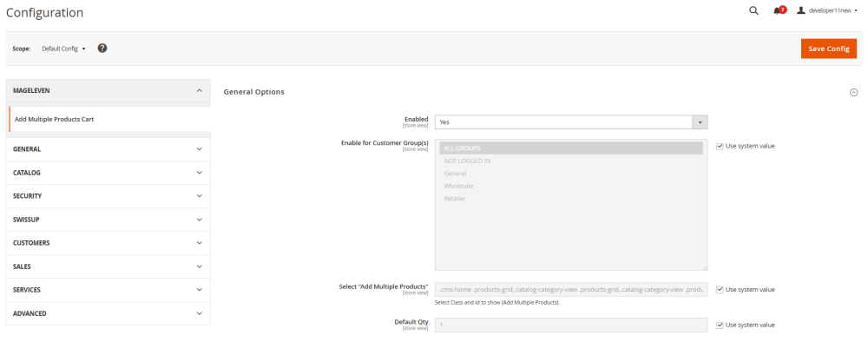The height and width of the screenshot is (342, 868).
Task: Open the Enabled Yes dropdown
Action: [571, 122]
